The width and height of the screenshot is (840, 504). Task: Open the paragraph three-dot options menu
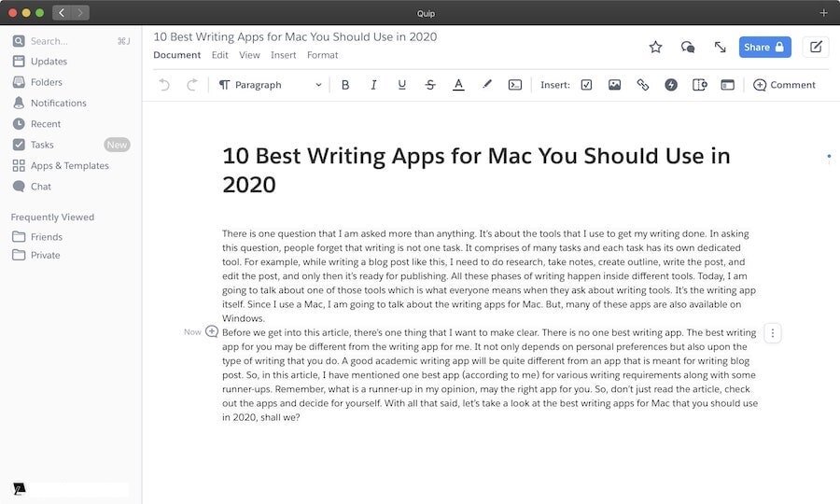point(772,333)
